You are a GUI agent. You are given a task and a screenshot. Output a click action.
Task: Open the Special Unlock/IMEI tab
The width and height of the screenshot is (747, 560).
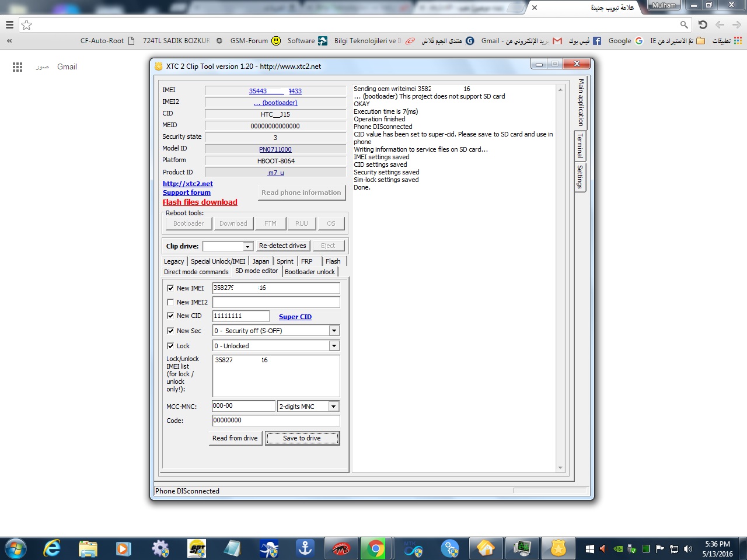[218, 261]
